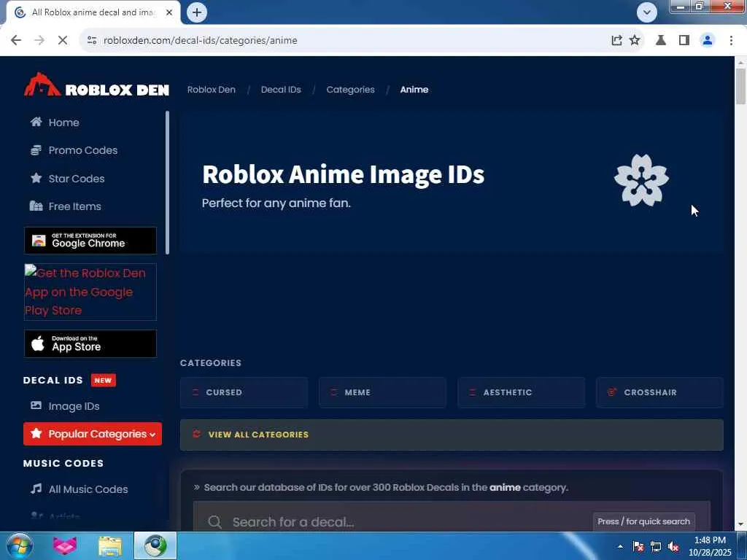Open the tab search dropdown arrow
This screenshot has width=747, height=560.
[646, 12]
